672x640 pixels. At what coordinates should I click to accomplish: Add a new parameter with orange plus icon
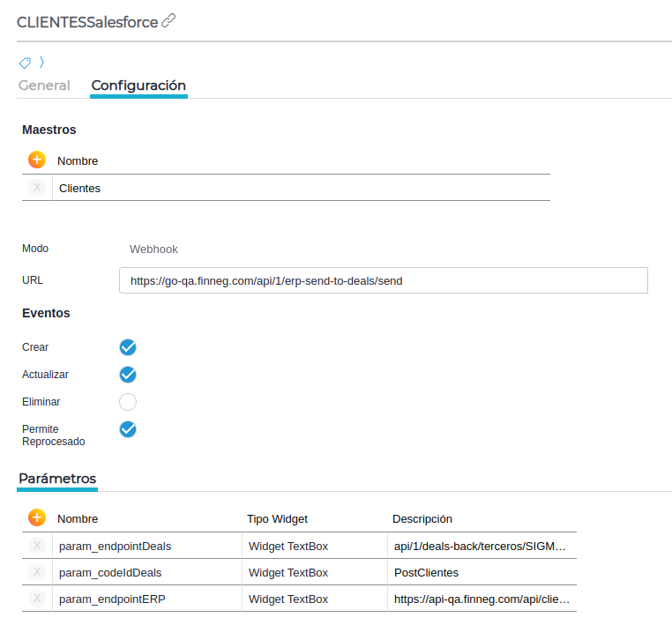[36, 517]
